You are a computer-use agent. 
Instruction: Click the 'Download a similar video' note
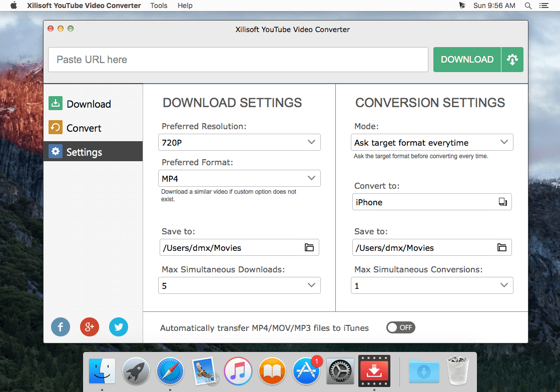229,195
